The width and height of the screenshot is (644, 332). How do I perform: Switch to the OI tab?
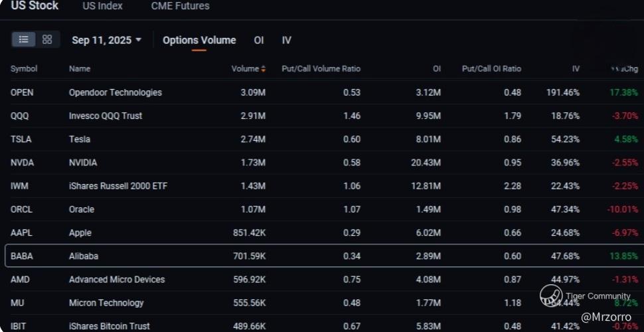tap(259, 40)
